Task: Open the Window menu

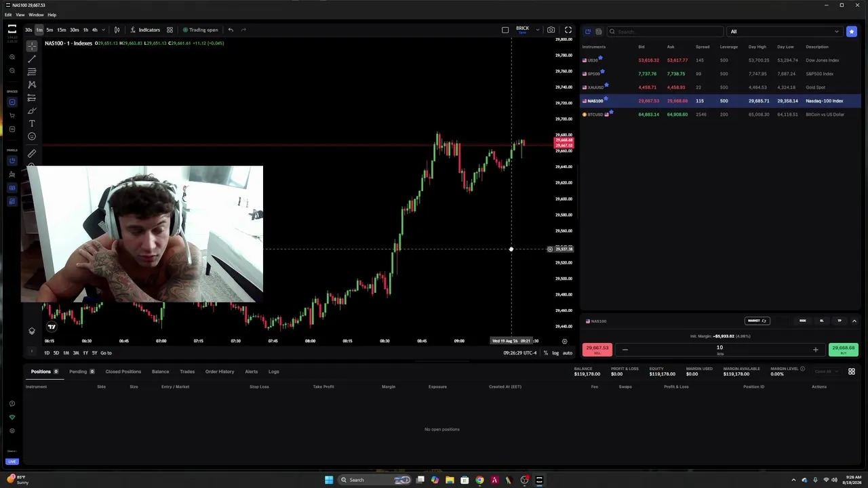Action: pos(36,15)
